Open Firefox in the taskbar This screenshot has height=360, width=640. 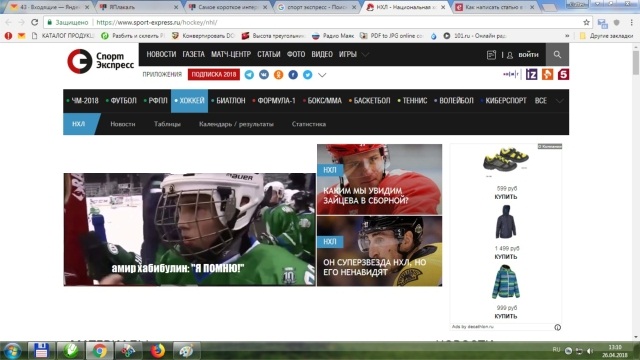(158, 351)
